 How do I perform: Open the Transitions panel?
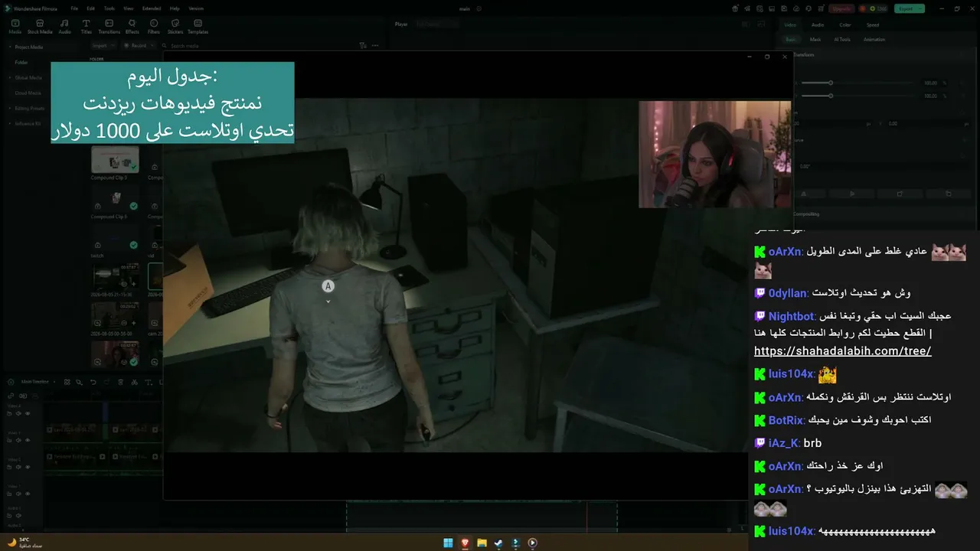pos(109,27)
